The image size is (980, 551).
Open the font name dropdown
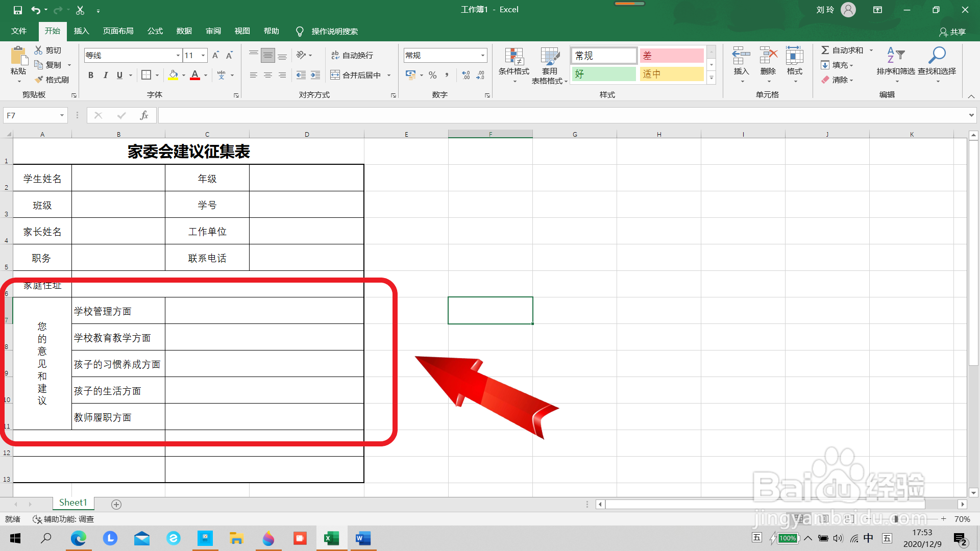[x=178, y=55]
